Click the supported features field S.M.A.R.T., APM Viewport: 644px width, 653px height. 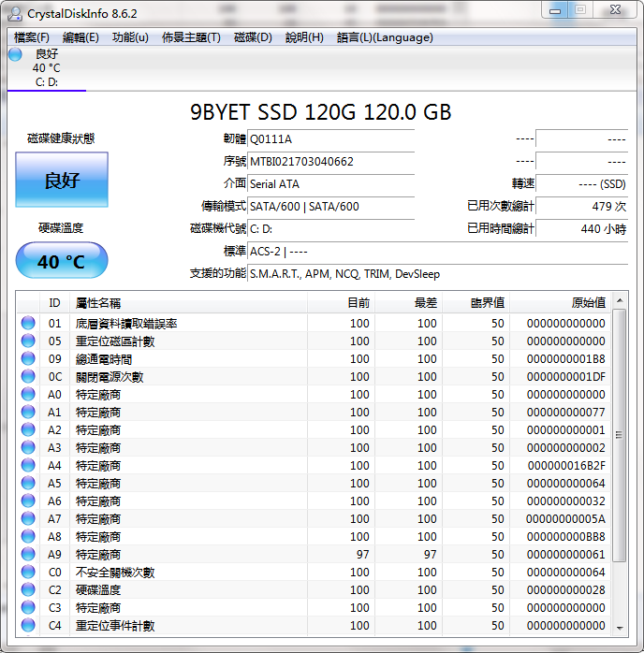pyautogui.click(x=437, y=274)
